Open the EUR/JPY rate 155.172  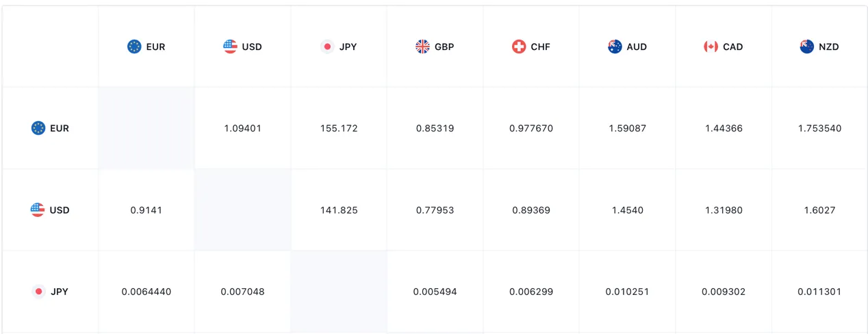[x=339, y=128]
